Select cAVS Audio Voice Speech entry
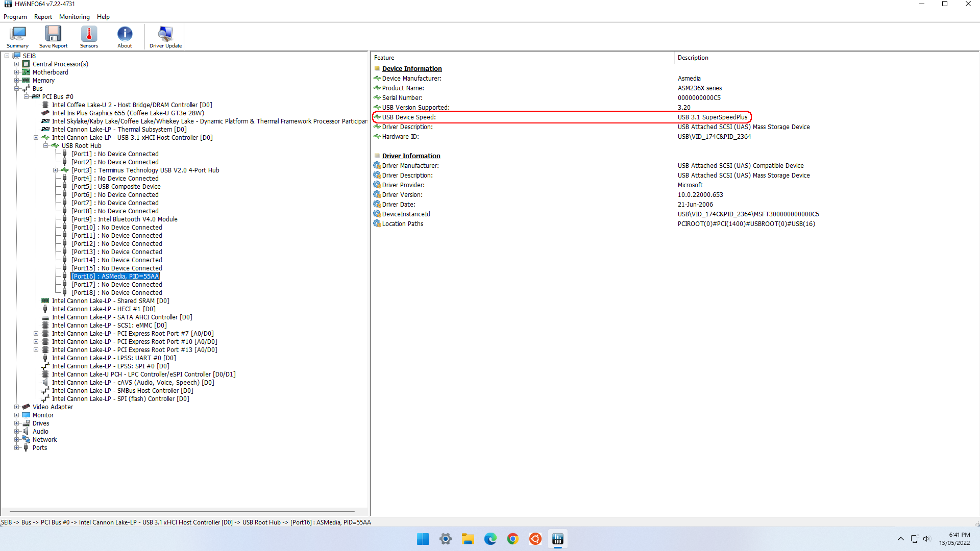980x551 pixels. point(133,383)
